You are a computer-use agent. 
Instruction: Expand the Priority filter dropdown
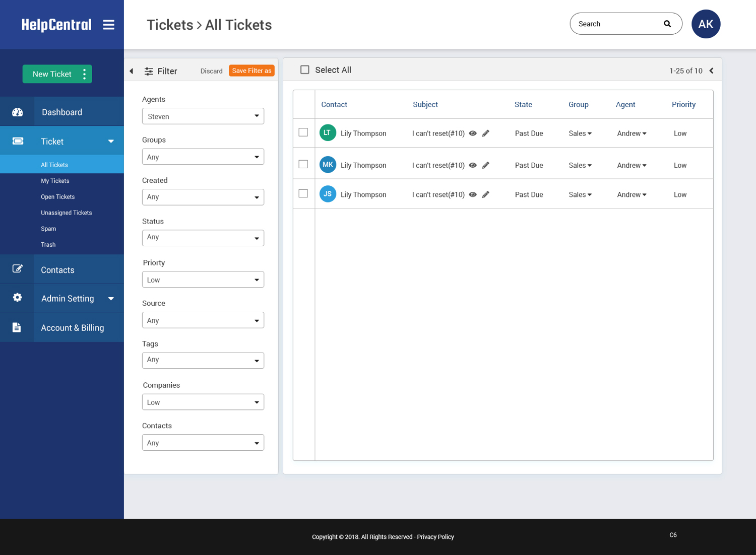[203, 280]
